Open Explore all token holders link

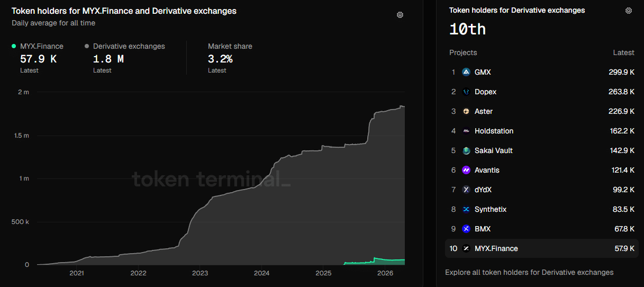[x=529, y=272]
